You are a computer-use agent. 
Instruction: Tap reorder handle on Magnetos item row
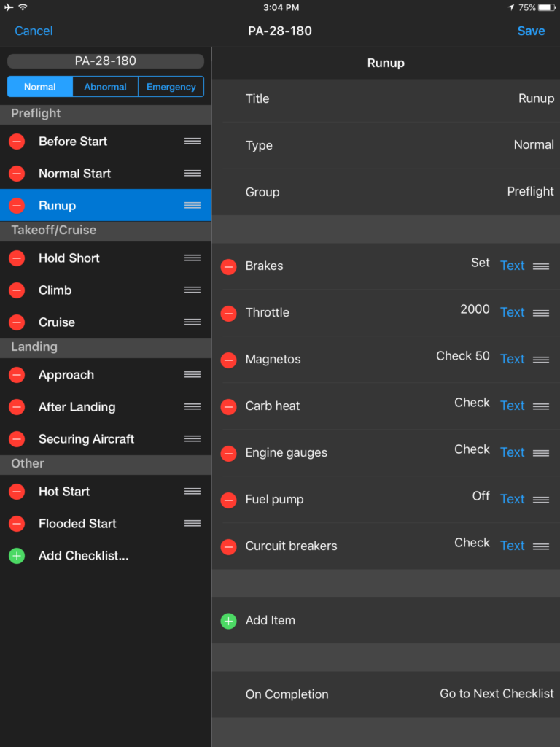pyautogui.click(x=541, y=360)
